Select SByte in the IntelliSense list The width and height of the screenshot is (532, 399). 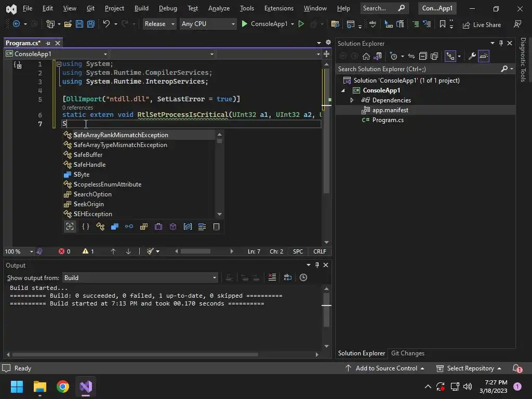coord(82,175)
